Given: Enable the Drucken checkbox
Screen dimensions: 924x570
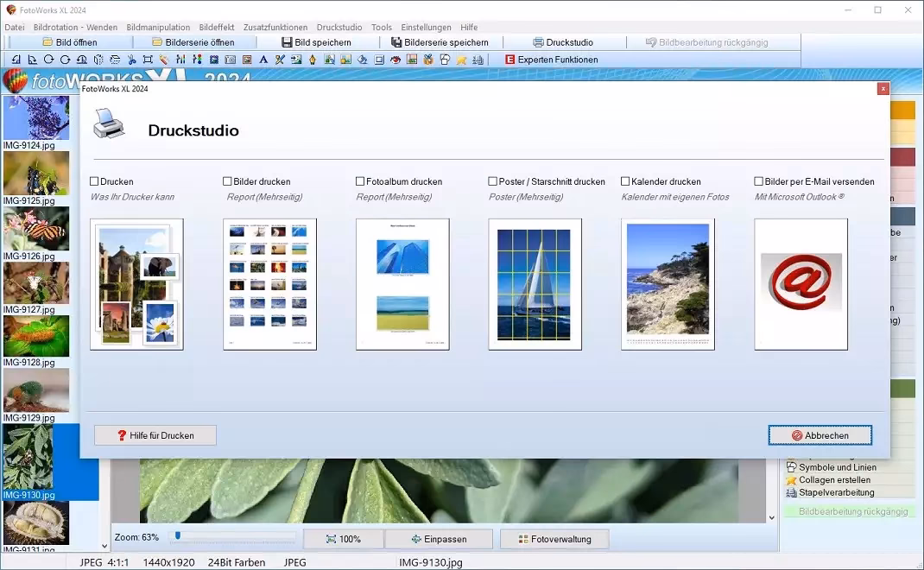Looking at the screenshot, I should pyautogui.click(x=94, y=181).
